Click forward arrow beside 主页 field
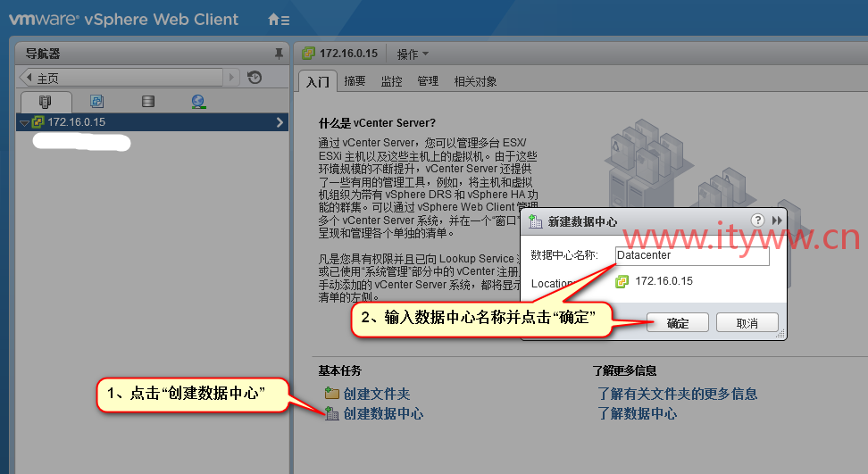The image size is (868, 474). pos(232,78)
